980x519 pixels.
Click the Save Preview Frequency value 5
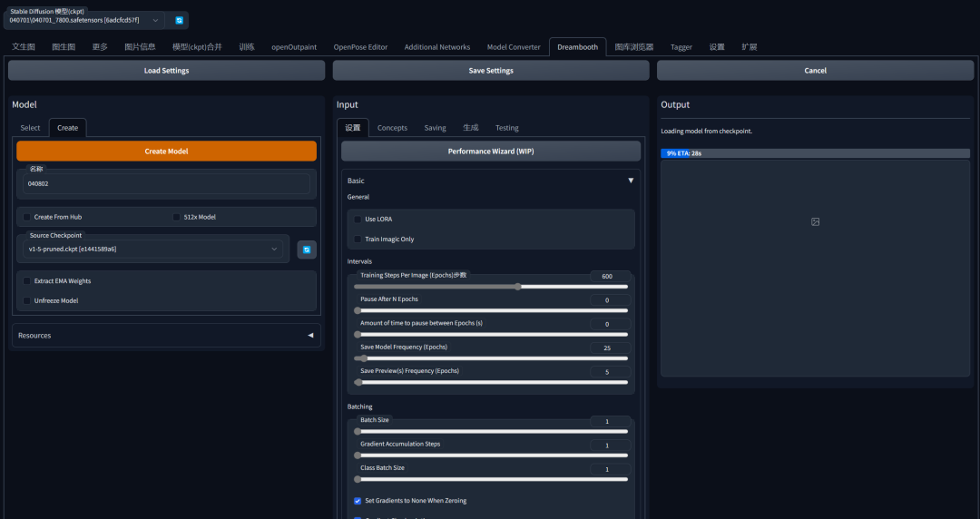(610, 372)
